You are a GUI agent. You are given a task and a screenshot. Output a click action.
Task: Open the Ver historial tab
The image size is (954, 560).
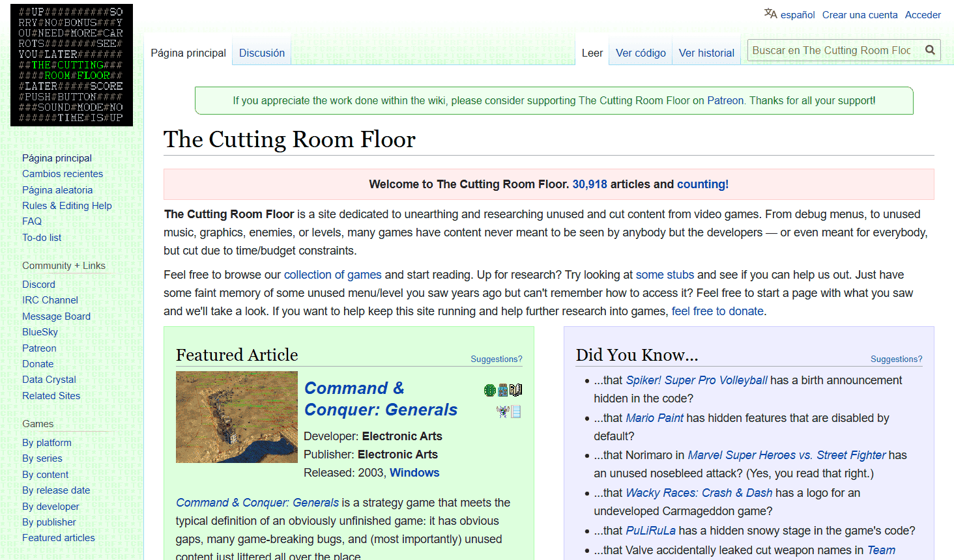click(706, 53)
